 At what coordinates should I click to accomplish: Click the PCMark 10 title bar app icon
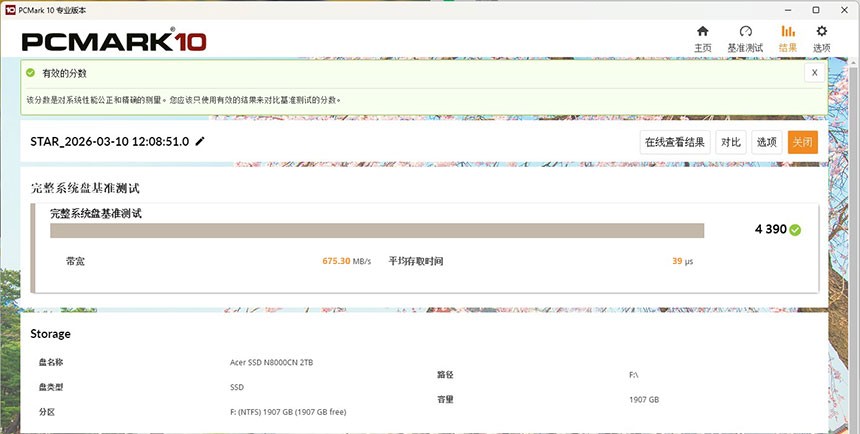pyautogui.click(x=9, y=9)
